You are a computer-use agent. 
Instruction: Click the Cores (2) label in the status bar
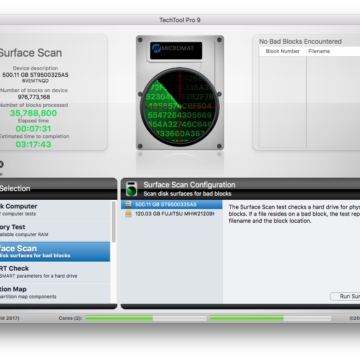[70, 318]
